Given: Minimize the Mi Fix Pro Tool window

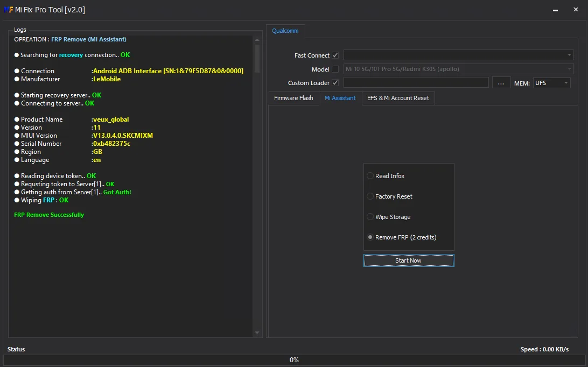Looking at the screenshot, I should [x=555, y=10].
